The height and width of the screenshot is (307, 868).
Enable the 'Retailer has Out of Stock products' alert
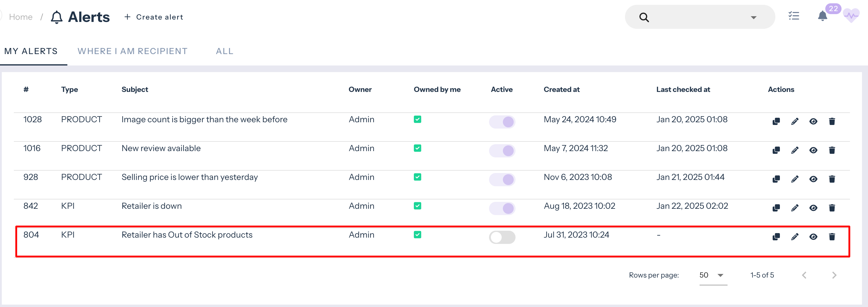coord(502,237)
